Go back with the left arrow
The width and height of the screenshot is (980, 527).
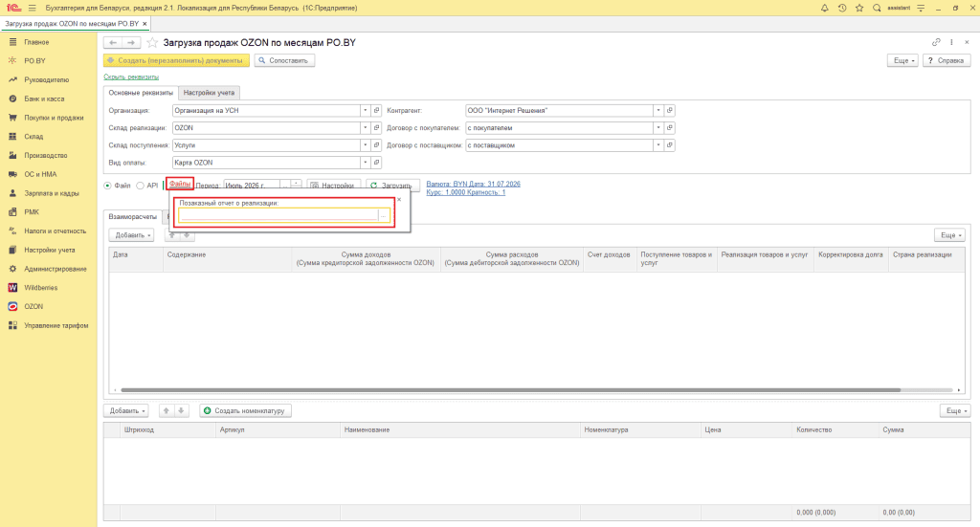pos(113,42)
